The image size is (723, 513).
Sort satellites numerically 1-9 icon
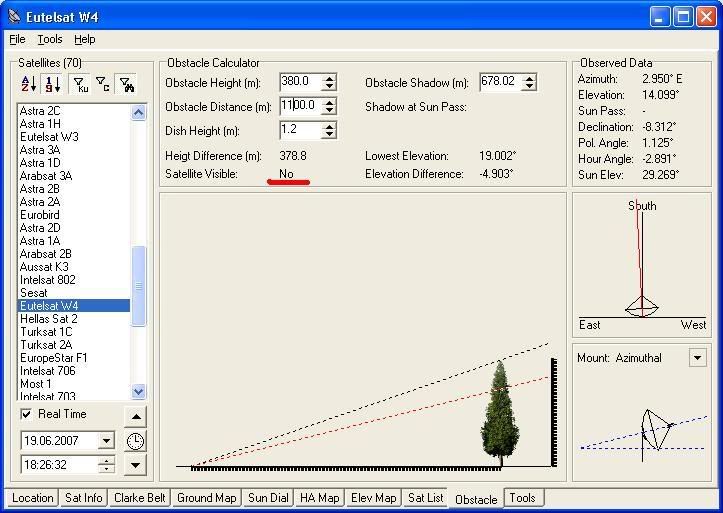(52, 84)
